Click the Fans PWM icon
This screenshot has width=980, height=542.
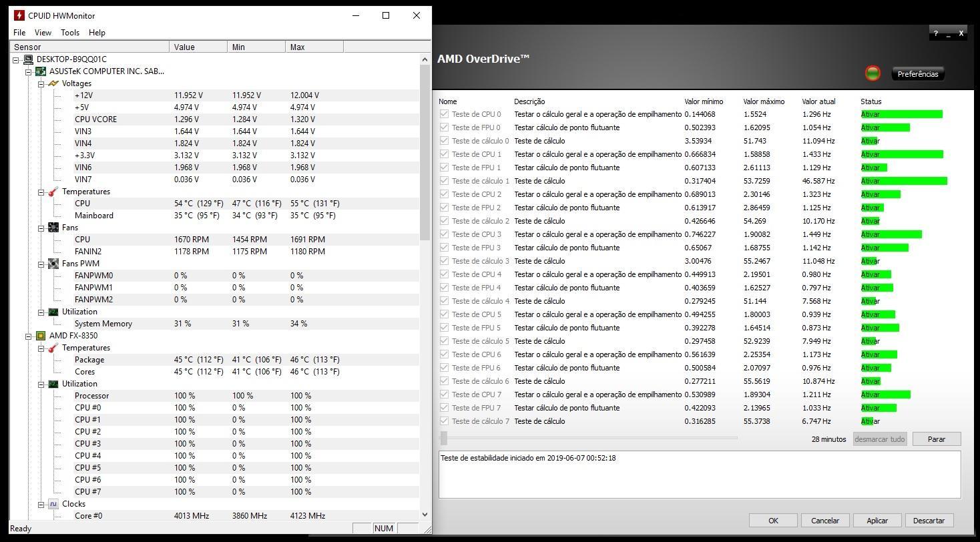pyautogui.click(x=53, y=264)
